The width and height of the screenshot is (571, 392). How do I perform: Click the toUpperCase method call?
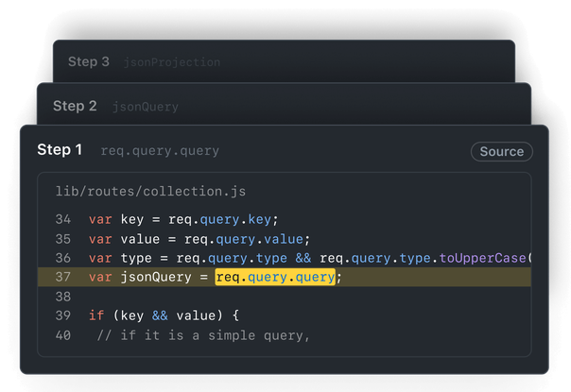(x=485, y=258)
